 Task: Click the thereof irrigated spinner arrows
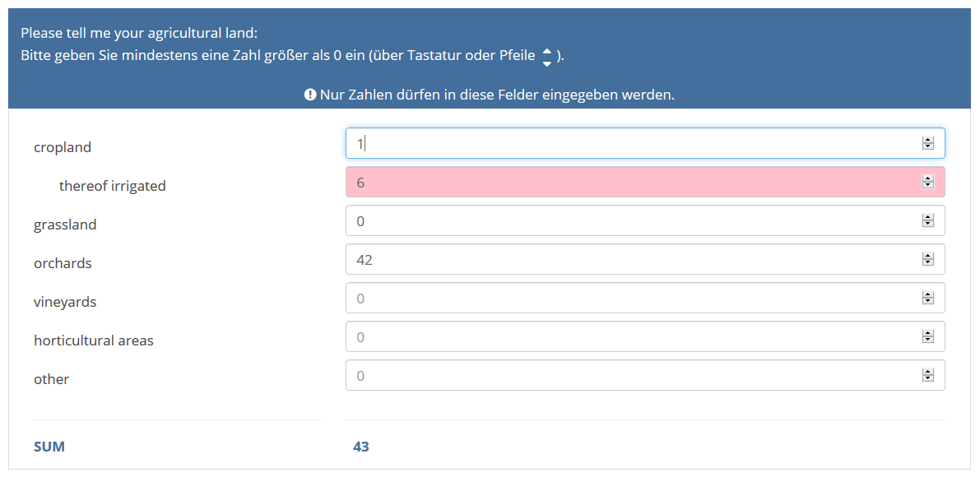point(928,182)
